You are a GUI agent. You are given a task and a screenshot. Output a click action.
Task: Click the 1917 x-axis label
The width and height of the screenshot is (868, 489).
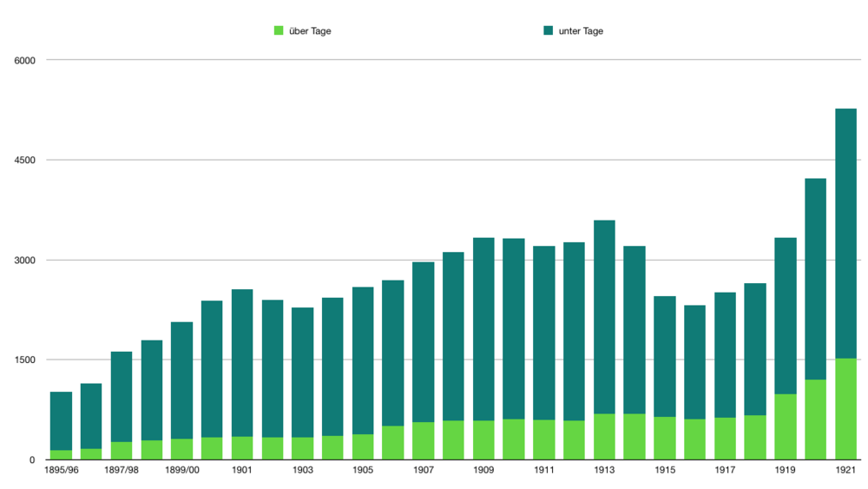725,470
